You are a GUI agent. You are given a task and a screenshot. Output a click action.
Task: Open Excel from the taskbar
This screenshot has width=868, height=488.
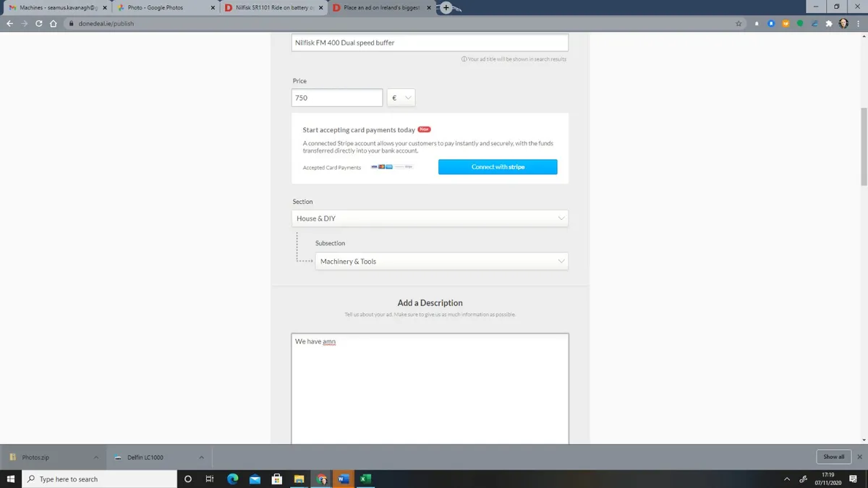(365, 479)
